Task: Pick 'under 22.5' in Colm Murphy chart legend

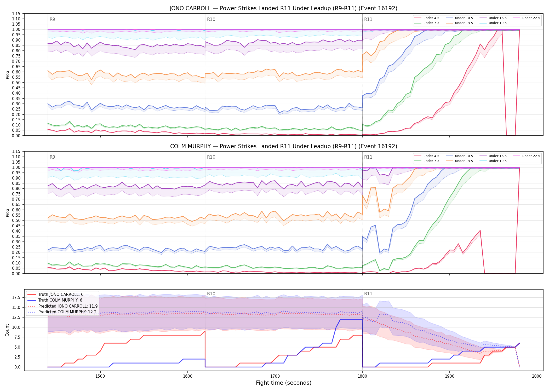Action: pyautogui.click(x=527, y=156)
